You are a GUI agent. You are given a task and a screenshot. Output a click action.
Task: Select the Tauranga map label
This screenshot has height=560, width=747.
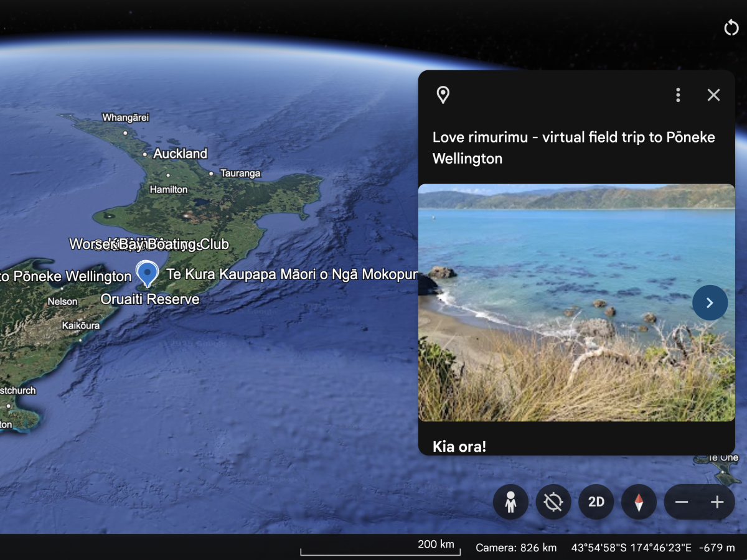tap(240, 174)
